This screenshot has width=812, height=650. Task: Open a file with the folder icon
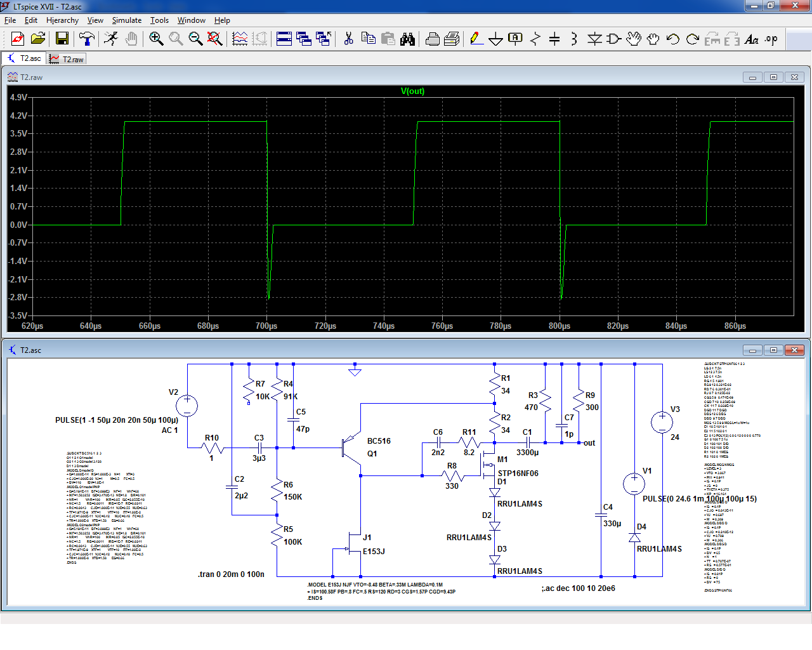pyautogui.click(x=38, y=39)
